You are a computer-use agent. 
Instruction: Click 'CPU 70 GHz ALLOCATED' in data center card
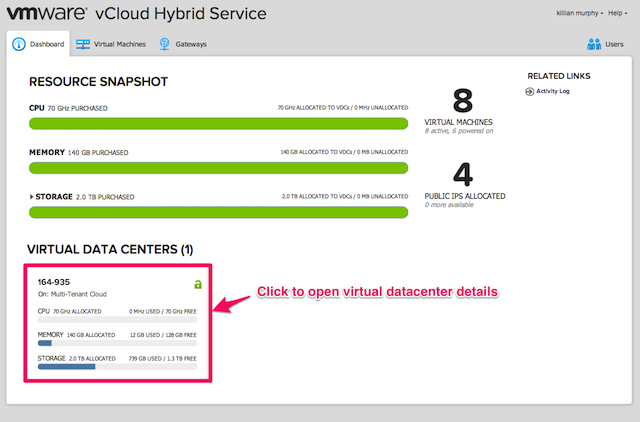click(69, 311)
